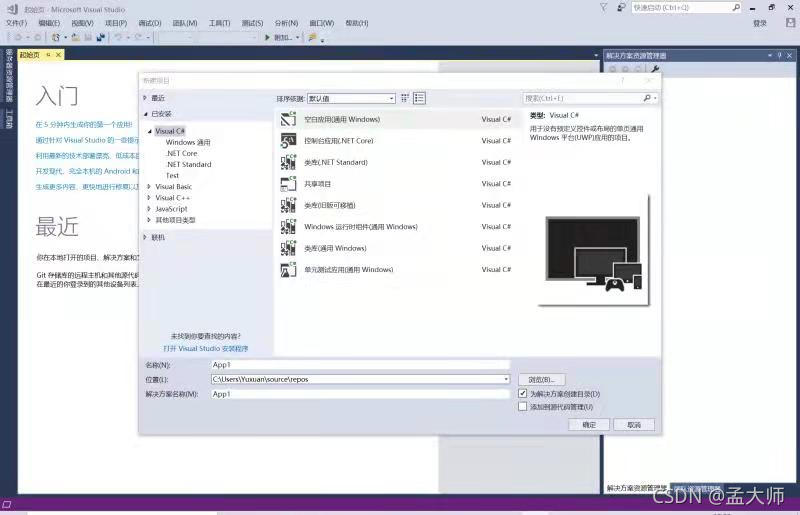Select the 空白应用(通用 Windows) template icon

coord(288,119)
